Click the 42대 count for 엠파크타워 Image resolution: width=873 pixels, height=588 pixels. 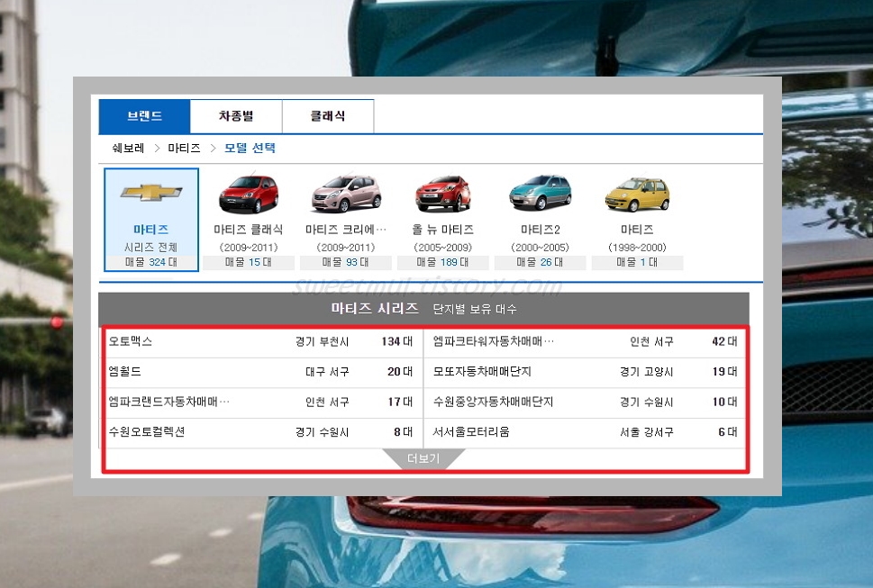point(724,341)
